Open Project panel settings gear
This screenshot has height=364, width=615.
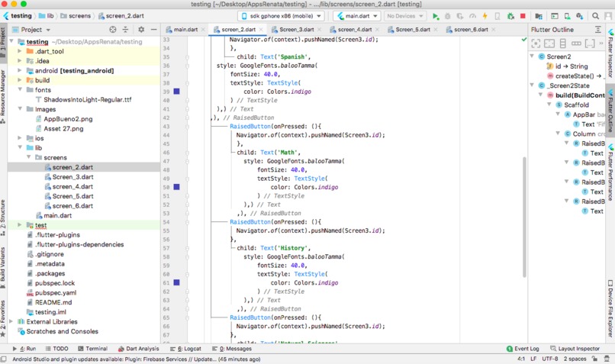(141, 30)
